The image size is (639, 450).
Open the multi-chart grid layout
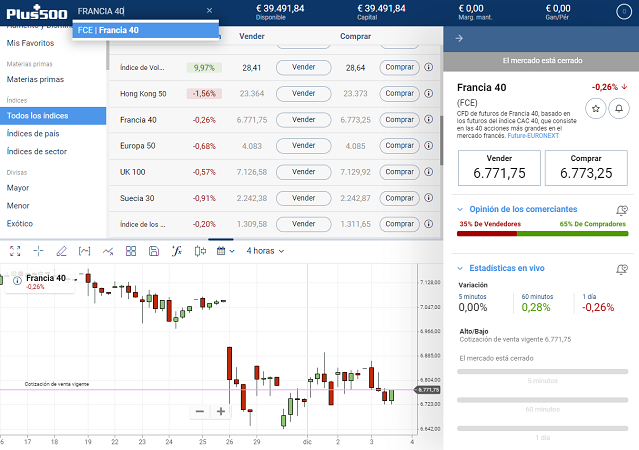point(131,251)
